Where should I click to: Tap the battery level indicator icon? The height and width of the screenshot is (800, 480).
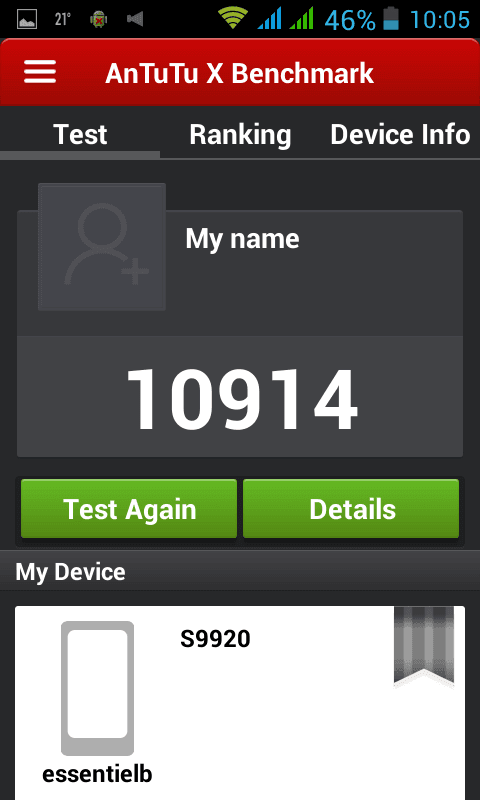(391, 19)
